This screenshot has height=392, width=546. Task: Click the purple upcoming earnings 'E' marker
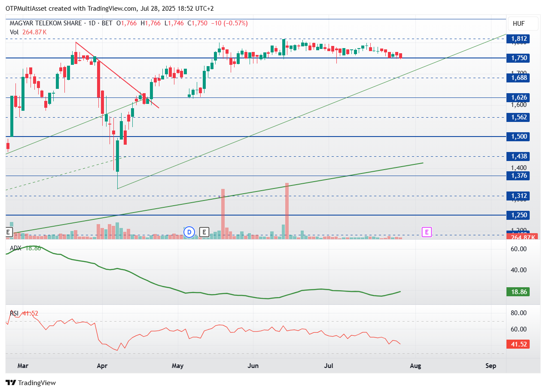(x=427, y=232)
